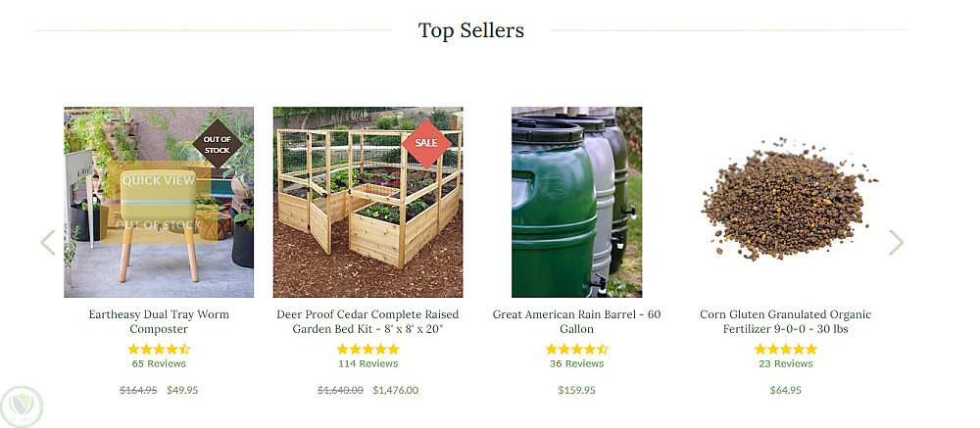
Task: Click the Raised Garden Bed star rating
Action: [x=367, y=349]
